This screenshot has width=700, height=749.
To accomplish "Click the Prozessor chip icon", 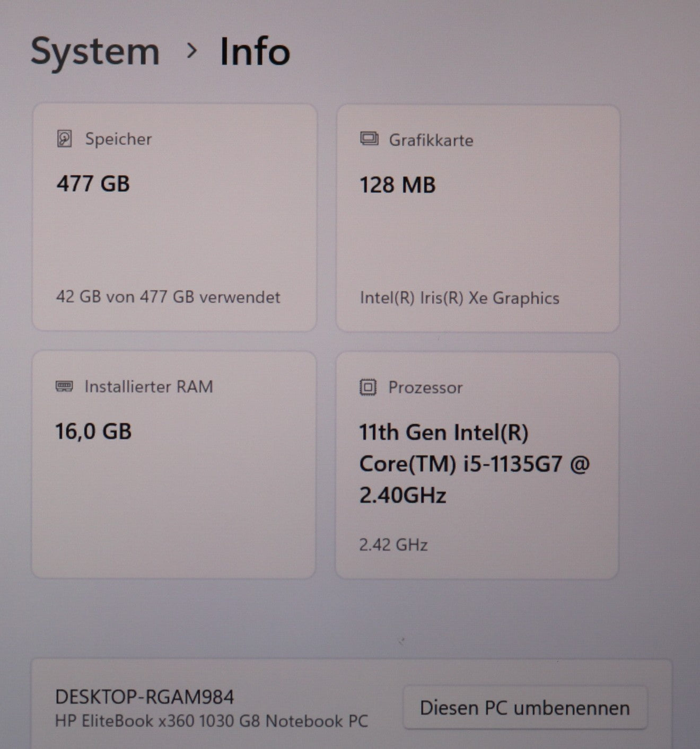I will [x=367, y=387].
